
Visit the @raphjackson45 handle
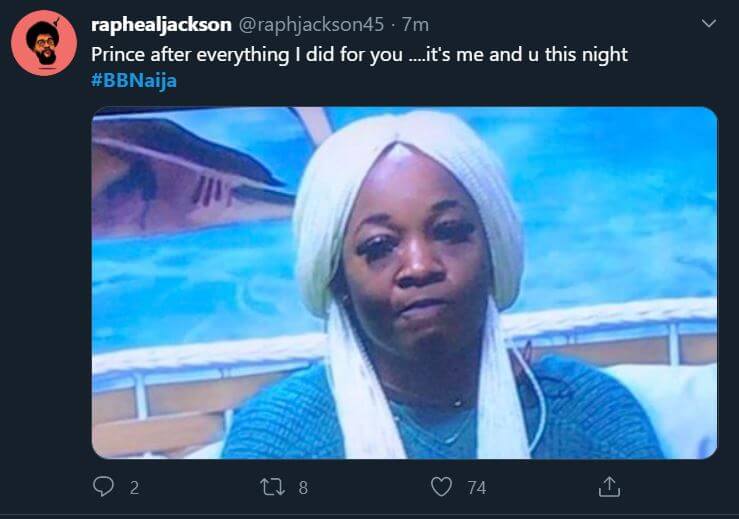311,25
